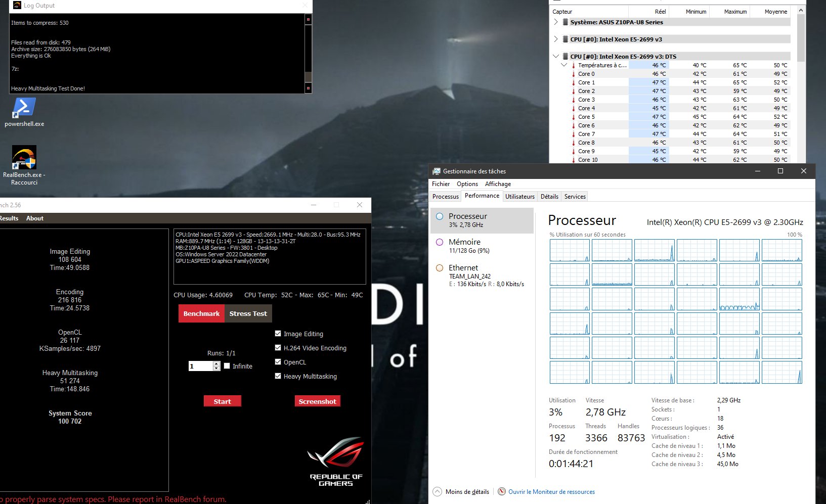Viewport: 826px width, 504px height.
Task: Click the Moins de détails chevron icon
Action: (x=438, y=491)
